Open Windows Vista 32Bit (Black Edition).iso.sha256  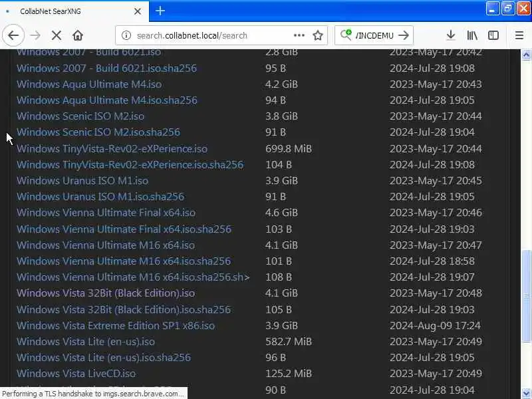pyautogui.click(x=124, y=309)
